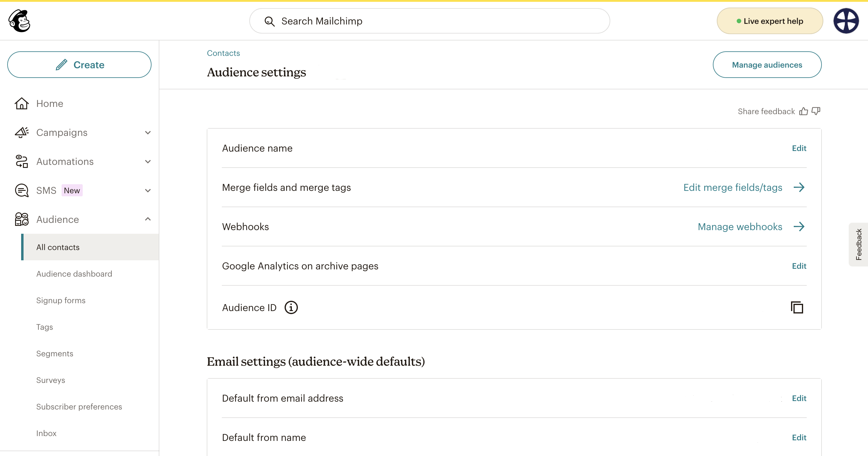Edit the Audience name
This screenshot has height=456, width=868.
click(799, 148)
